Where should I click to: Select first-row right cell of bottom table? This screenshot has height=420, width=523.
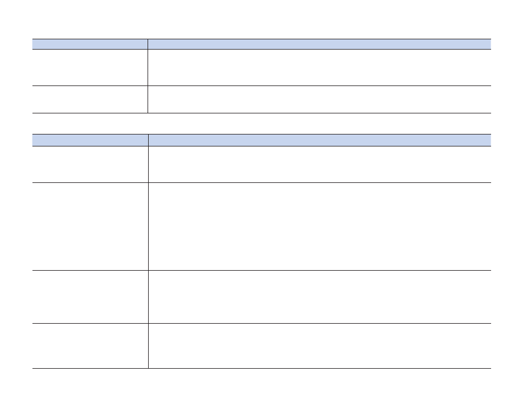(319, 164)
